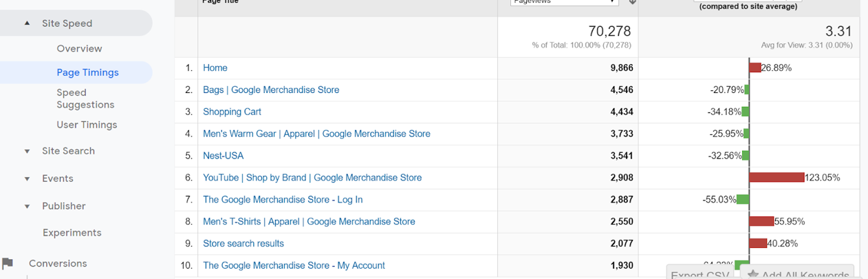Click the -25.95% value for Men's Warm Gear
This screenshot has width=868, height=279.
point(727,134)
